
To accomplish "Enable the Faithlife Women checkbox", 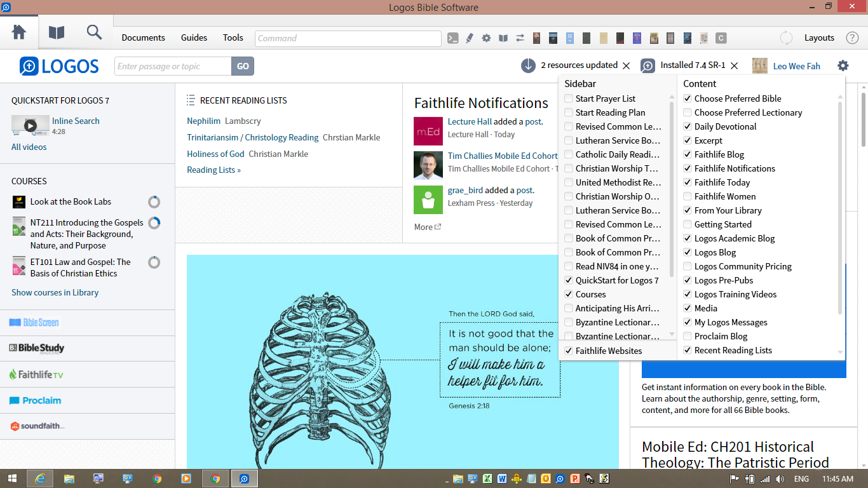I will (x=688, y=196).
